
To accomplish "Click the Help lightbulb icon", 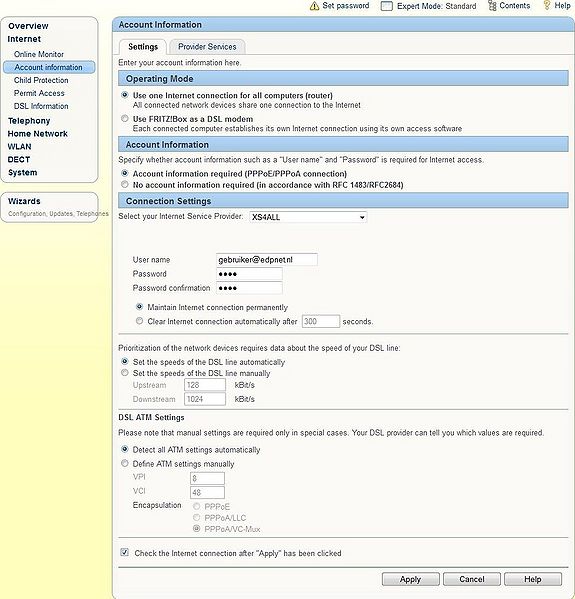I will coord(547,5).
